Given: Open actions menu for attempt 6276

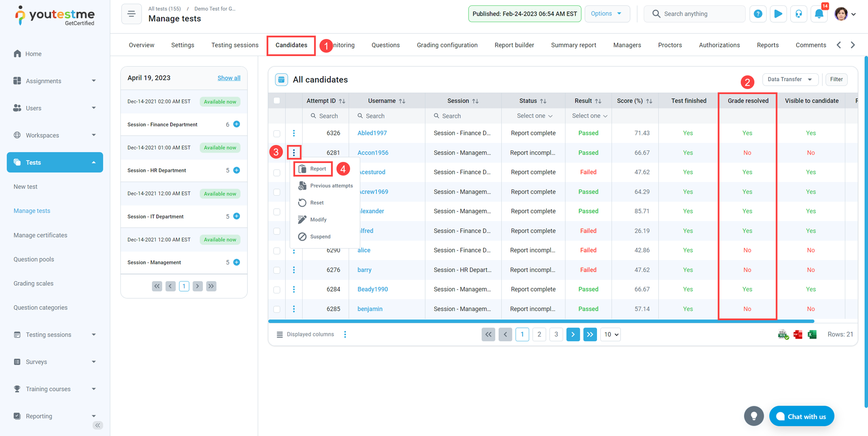Looking at the screenshot, I should coord(294,270).
